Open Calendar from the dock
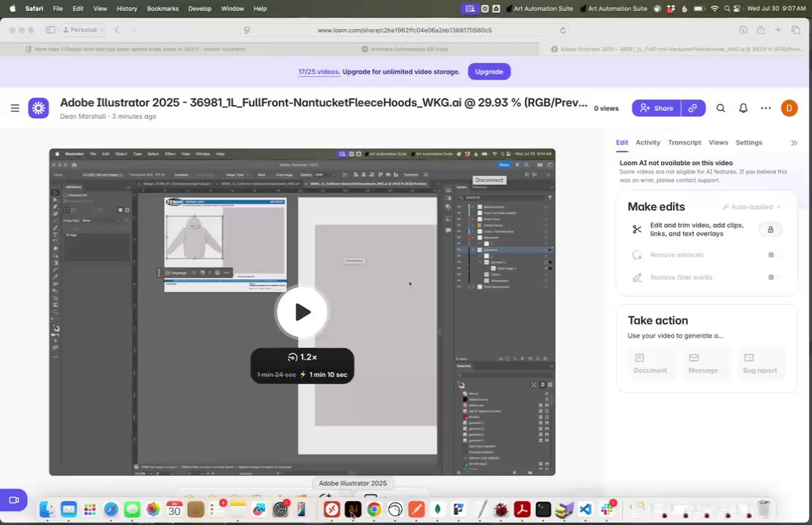Screen dimensions: 812x525 point(174,510)
